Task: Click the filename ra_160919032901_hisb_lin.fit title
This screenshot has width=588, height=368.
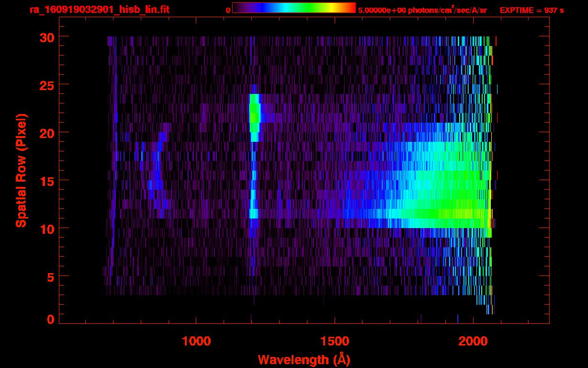Action: tap(99, 10)
